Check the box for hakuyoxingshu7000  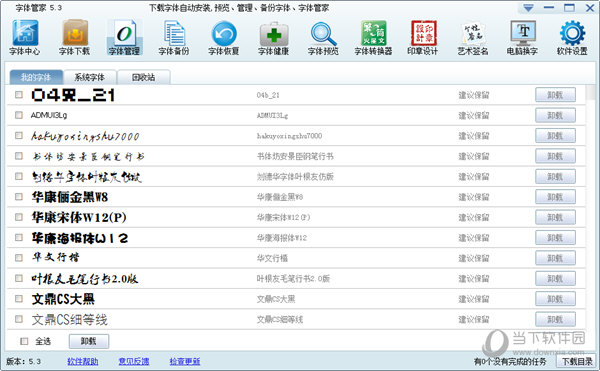[19, 135]
